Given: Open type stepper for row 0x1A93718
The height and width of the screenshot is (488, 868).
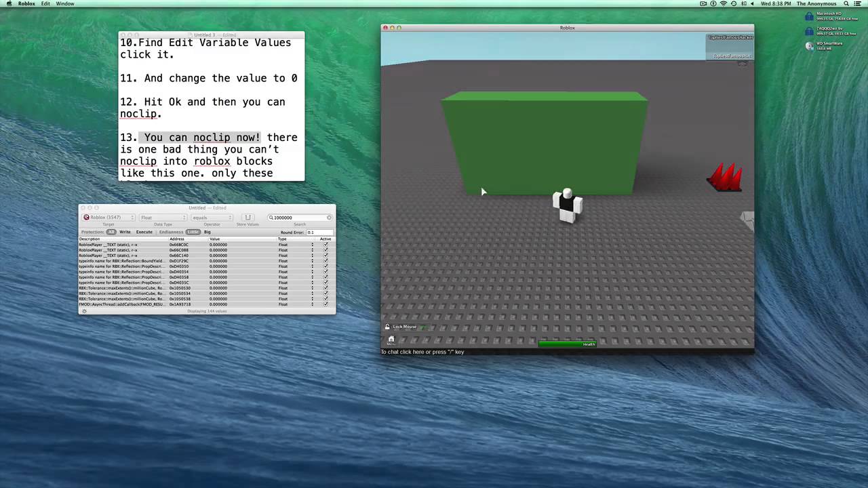Looking at the screenshot, I should pyautogui.click(x=313, y=304).
